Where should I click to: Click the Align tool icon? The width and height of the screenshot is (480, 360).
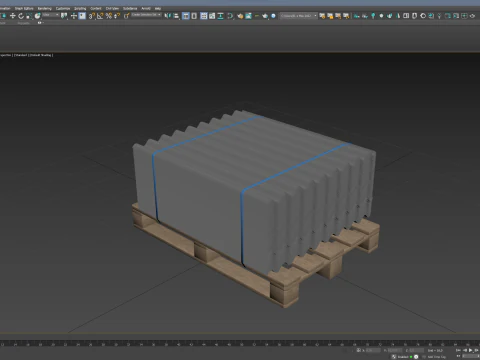tap(176, 16)
